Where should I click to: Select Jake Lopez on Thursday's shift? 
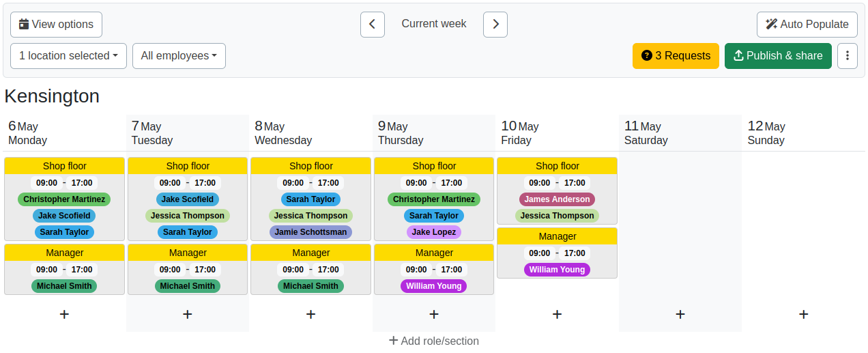click(x=434, y=232)
